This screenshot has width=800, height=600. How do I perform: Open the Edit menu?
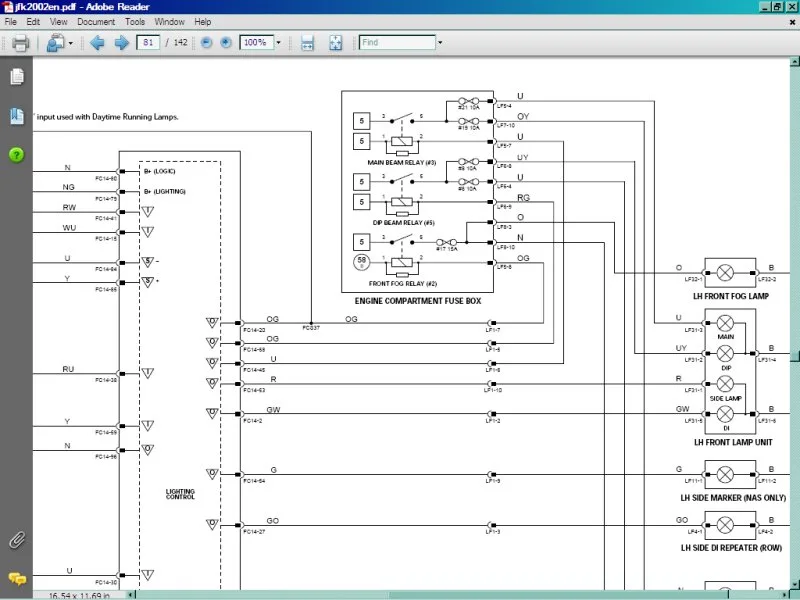(x=33, y=22)
